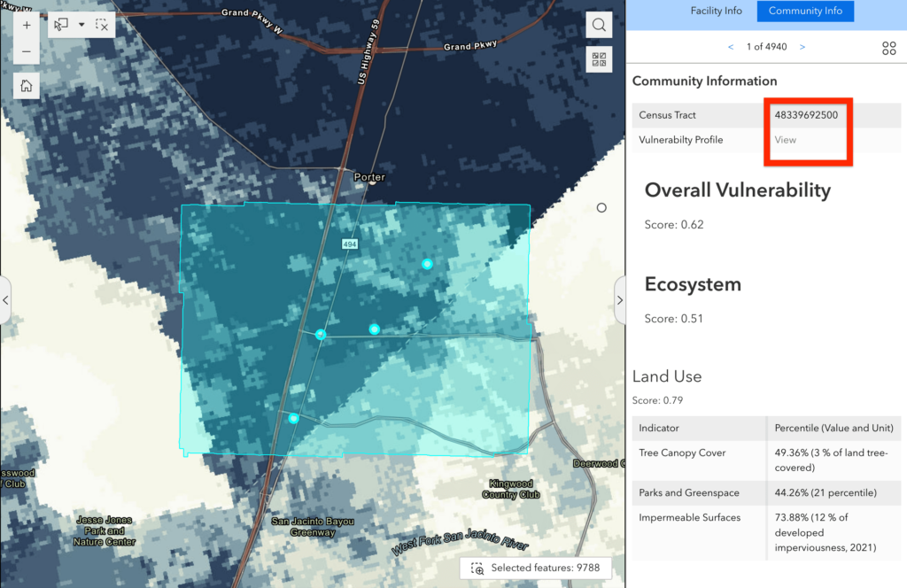This screenshot has width=907, height=588.
Task: Click the magnifier icon on the selected features badge
Action: tap(476, 568)
